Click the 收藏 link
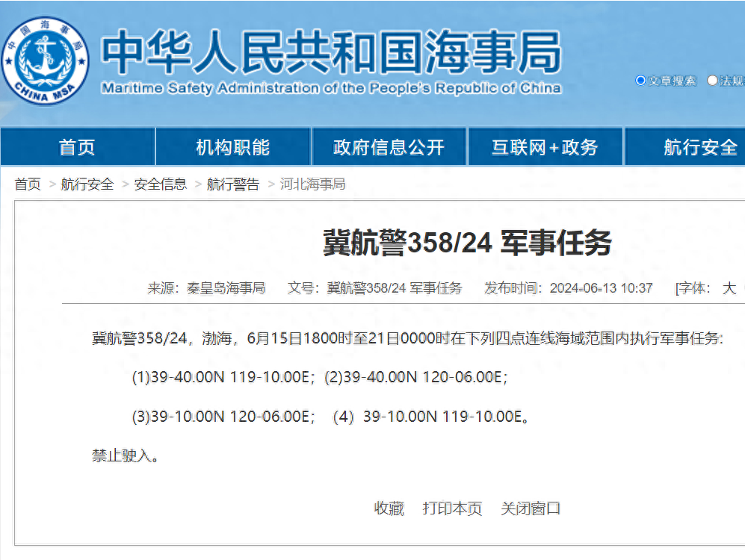745x560 pixels. 389,508
